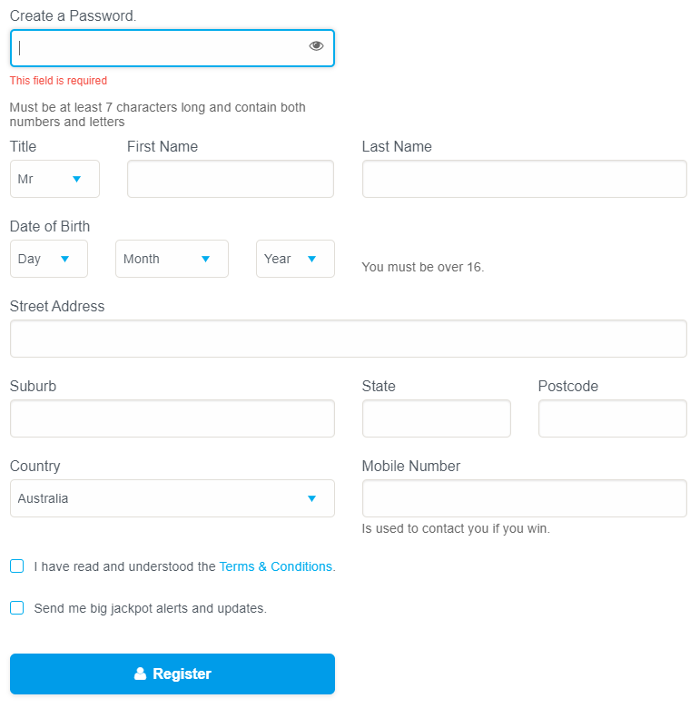Click the Postcode input field
This screenshot has height=728, width=700.
pos(613,418)
